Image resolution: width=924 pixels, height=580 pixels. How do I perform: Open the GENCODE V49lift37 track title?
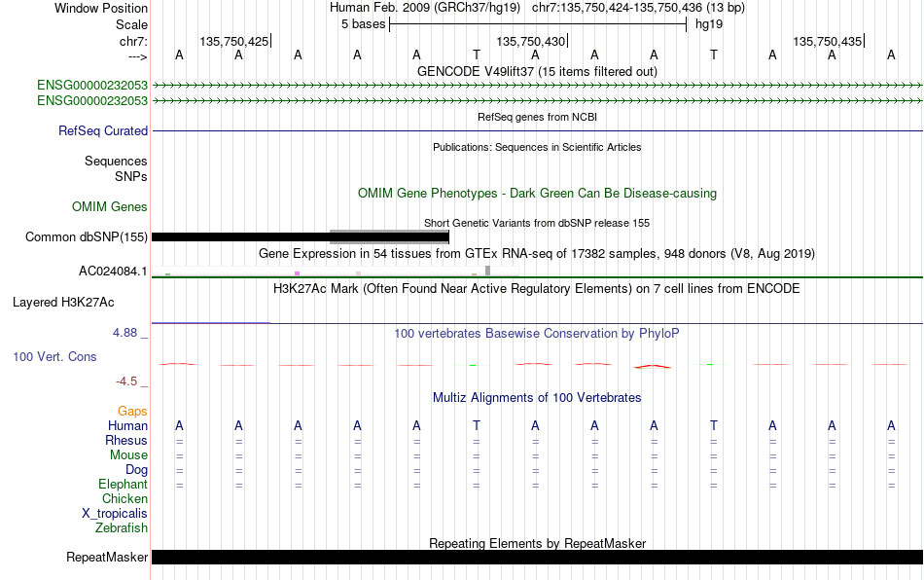(537, 71)
